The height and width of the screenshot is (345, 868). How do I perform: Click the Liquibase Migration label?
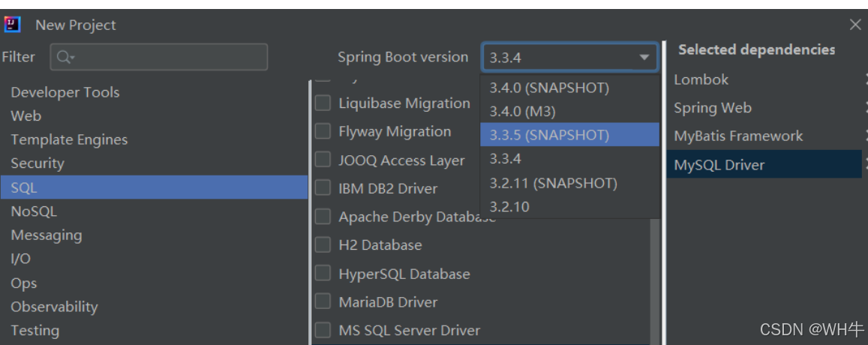tap(404, 103)
